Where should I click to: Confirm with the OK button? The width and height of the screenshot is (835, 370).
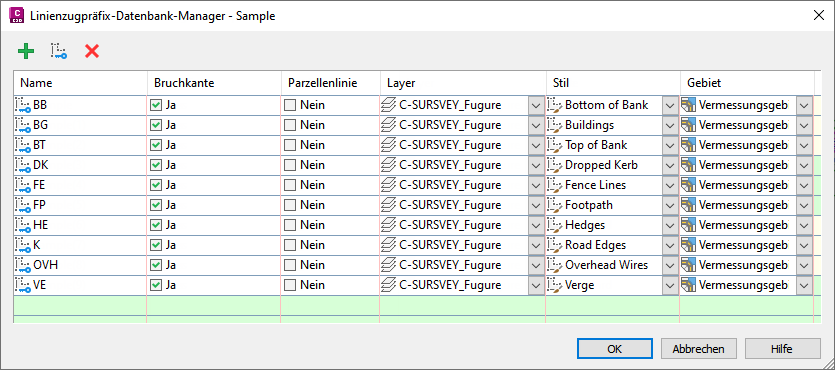pyautogui.click(x=615, y=349)
